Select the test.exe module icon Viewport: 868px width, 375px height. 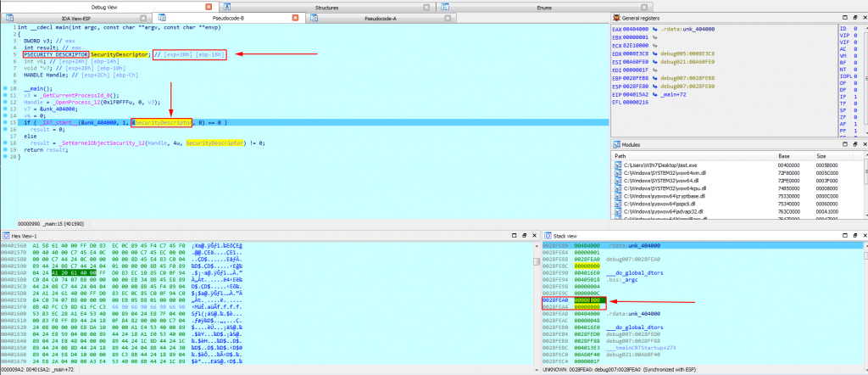click(x=618, y=165)
